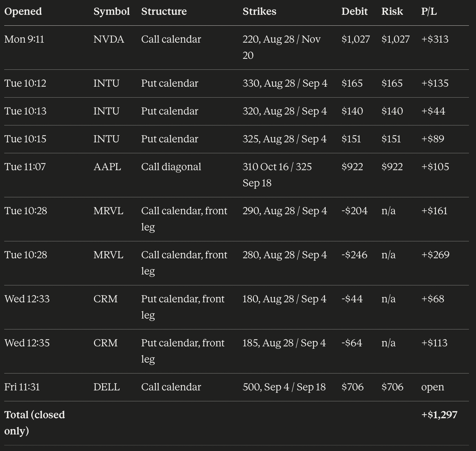Image resolution: width=476 pixels, height=451 pixels.
Task: Click strikes cell 500, Sep 4 / Sep 18
Action: (284, 387)
